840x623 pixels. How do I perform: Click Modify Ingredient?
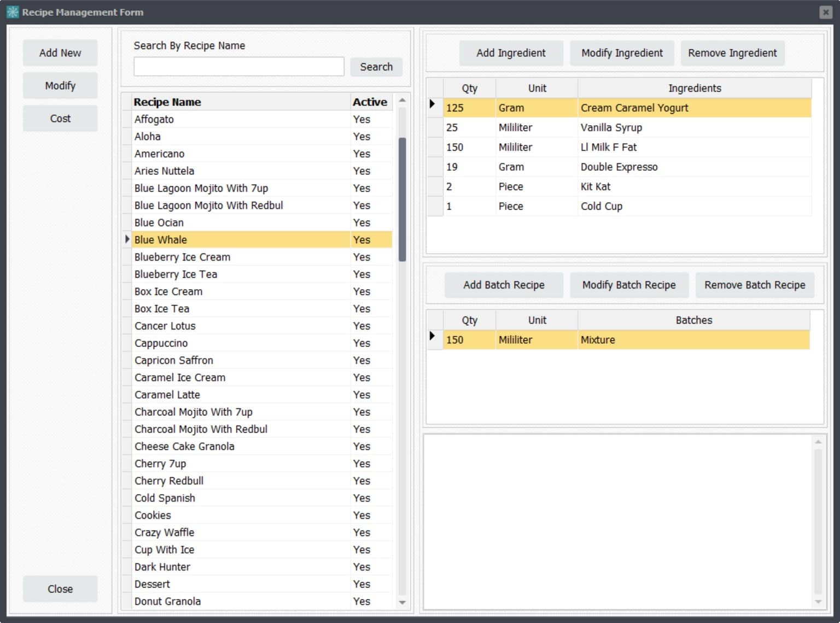622,53
